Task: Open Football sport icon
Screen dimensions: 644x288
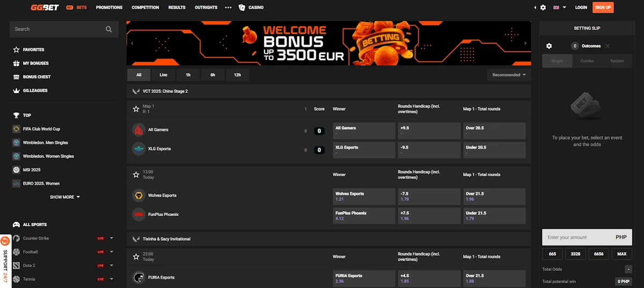Action: pyautogui.click(x=17, y=252)
